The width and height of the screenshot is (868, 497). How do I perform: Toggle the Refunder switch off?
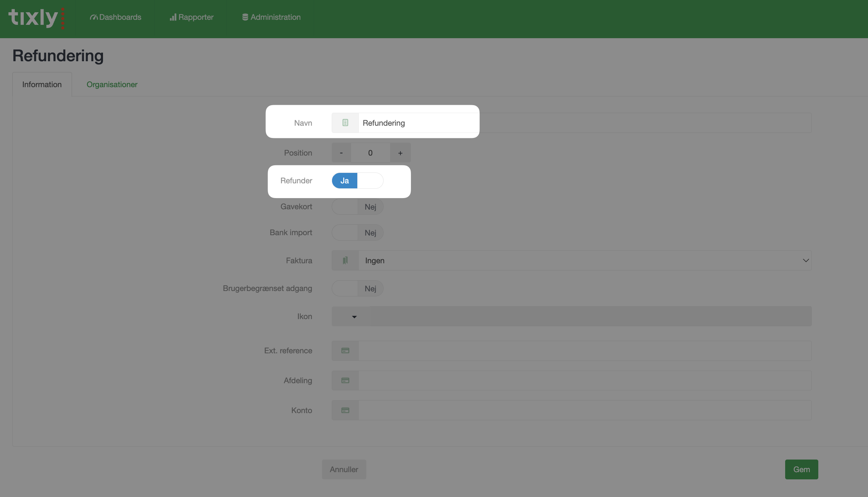[357, 180]
